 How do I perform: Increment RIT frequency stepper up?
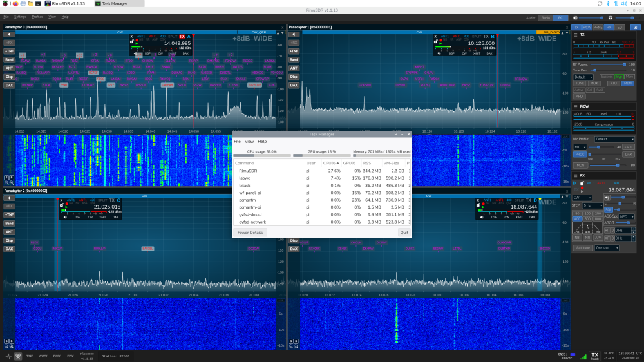pyautogui.click(x=633, y=229)
